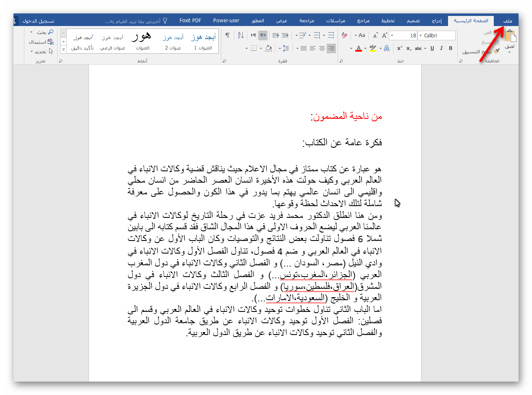
Task: Click the Replace (استبدال) icon
Action: coord(51,42)
